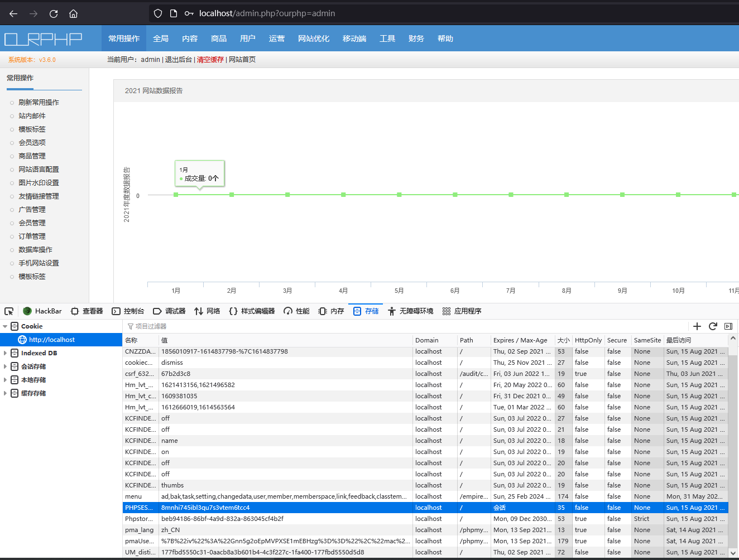
Task: Open the 财务 top menu
Action: coord(416,38)
